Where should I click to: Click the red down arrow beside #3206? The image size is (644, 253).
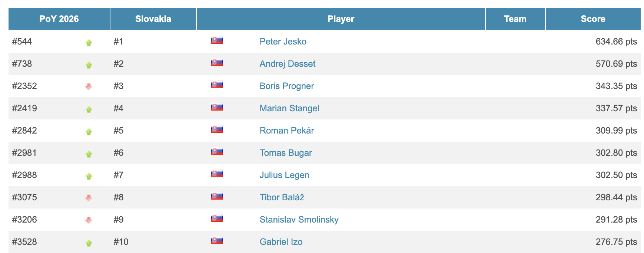pyautogui.click(x=89, y=220)
